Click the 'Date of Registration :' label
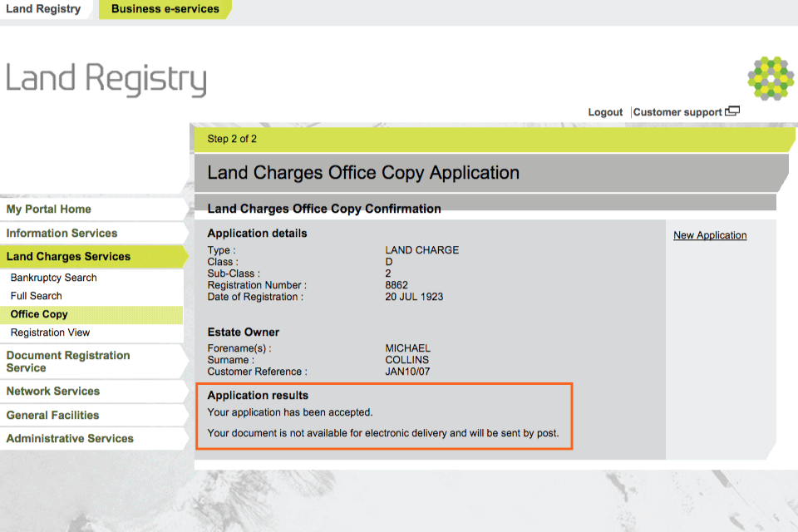The width and height of the screenshot is (798, 532). click(x=255, y=297)
